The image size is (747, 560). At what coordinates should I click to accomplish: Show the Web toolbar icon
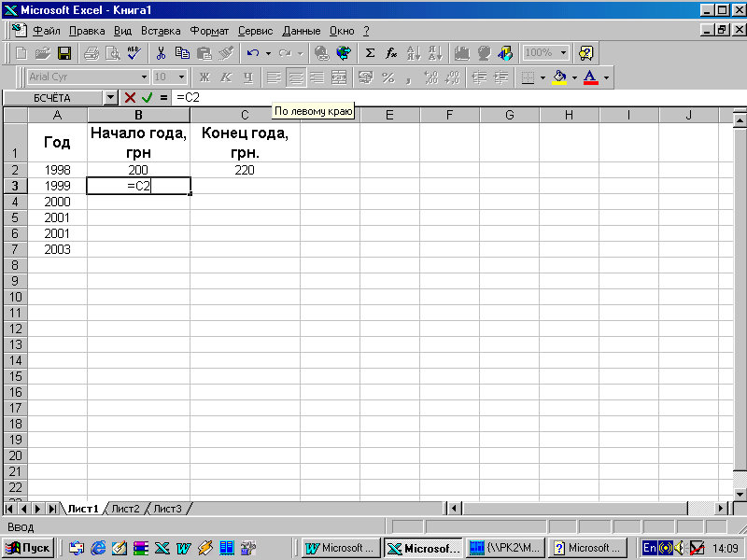[x=344, y=53]
